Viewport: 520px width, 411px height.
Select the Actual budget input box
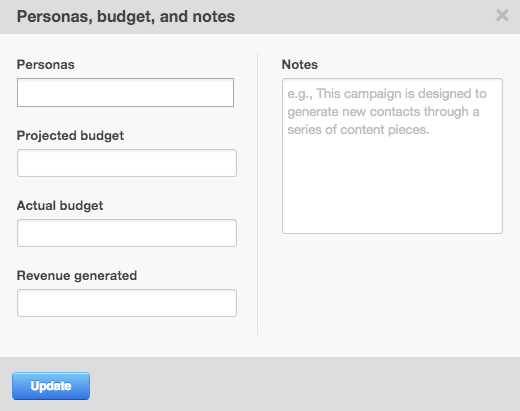tap(127, 233)
